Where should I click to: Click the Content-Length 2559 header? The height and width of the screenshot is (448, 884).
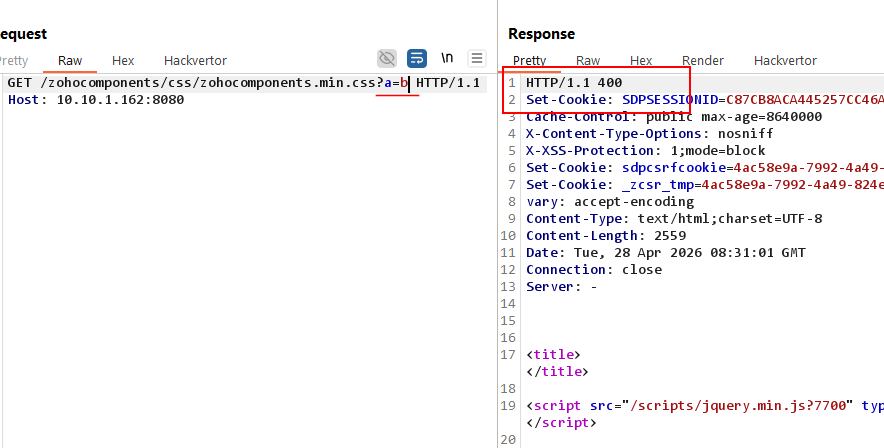[606, 235]
